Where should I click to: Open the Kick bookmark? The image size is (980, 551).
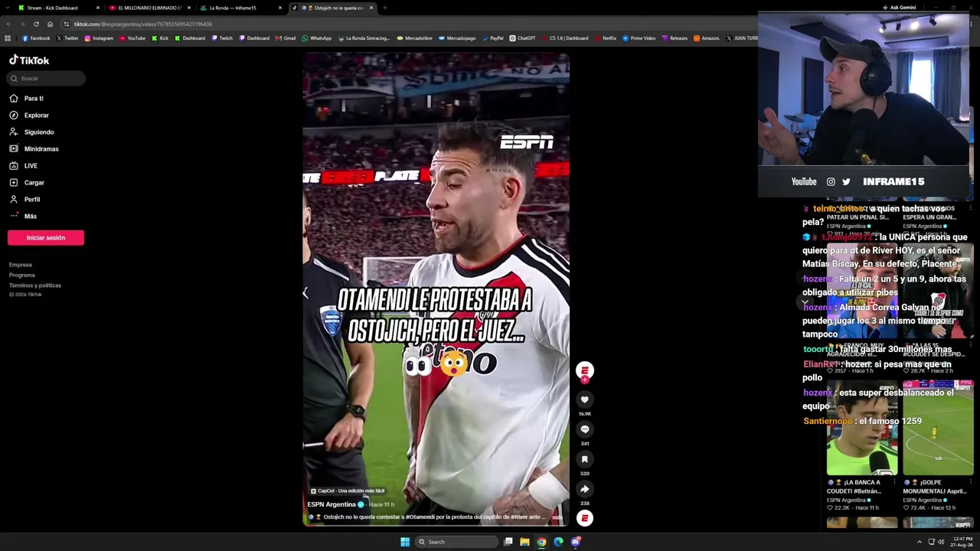(160, 38)
